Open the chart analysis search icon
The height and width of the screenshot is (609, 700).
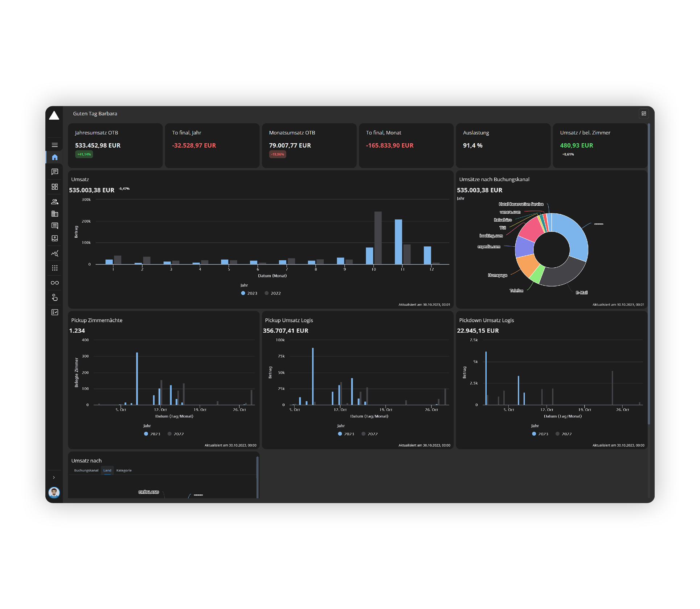pyautogui.click(x=55, y=254)
